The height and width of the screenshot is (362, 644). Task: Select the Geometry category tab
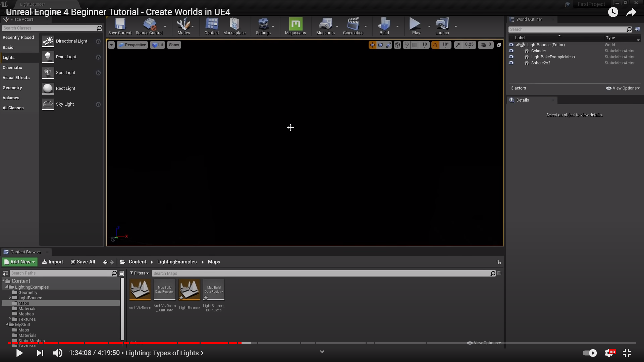(x=12, y=88)
